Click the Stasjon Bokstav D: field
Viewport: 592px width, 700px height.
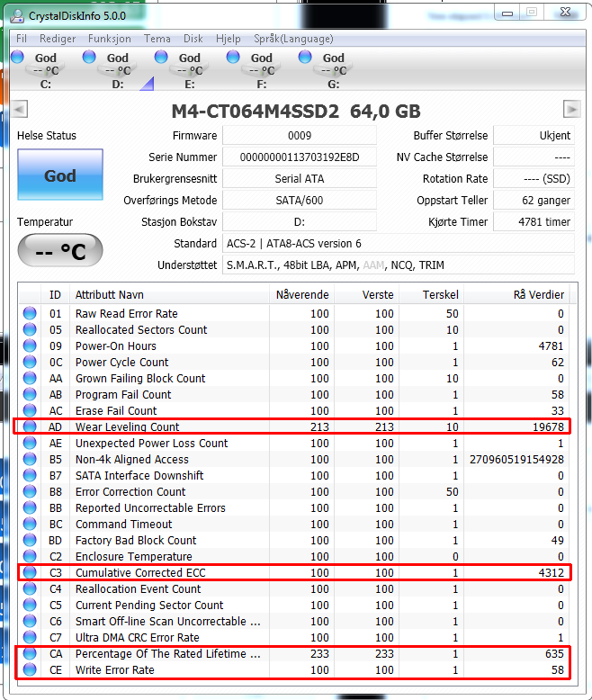pyautogui.click(x=300, y=222)
